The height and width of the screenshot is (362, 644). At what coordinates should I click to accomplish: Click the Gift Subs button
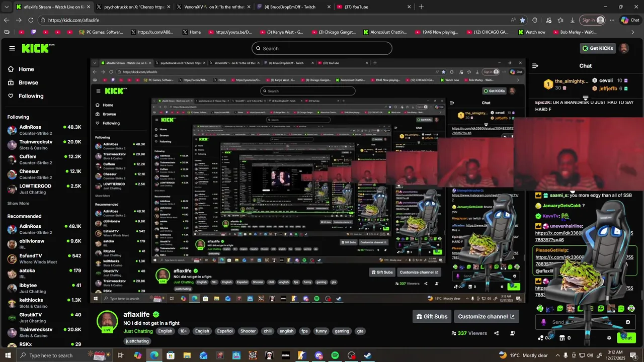(x=432, y=316)
